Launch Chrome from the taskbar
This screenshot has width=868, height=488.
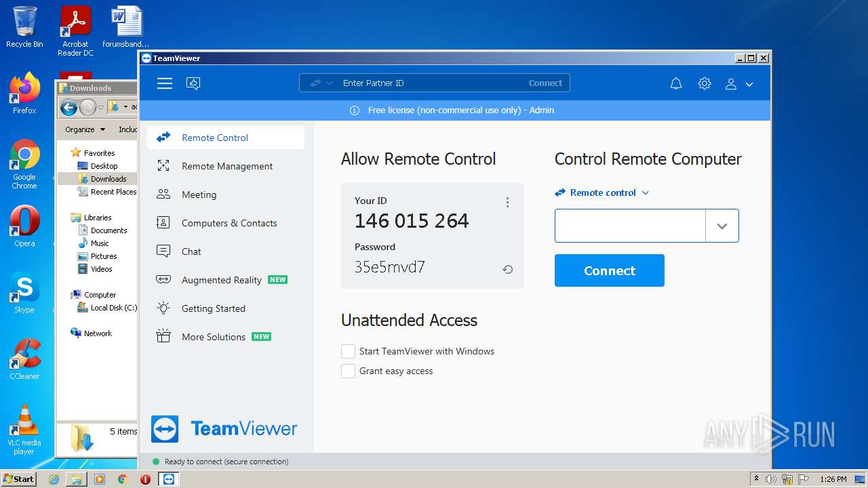pyautogui.click(x=123, y=479)
